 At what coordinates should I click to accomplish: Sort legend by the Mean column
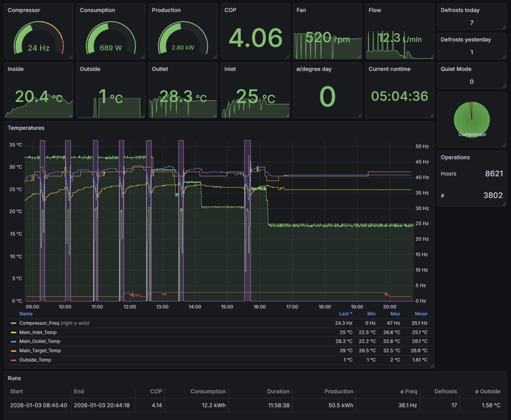click(x=420, y=313)
